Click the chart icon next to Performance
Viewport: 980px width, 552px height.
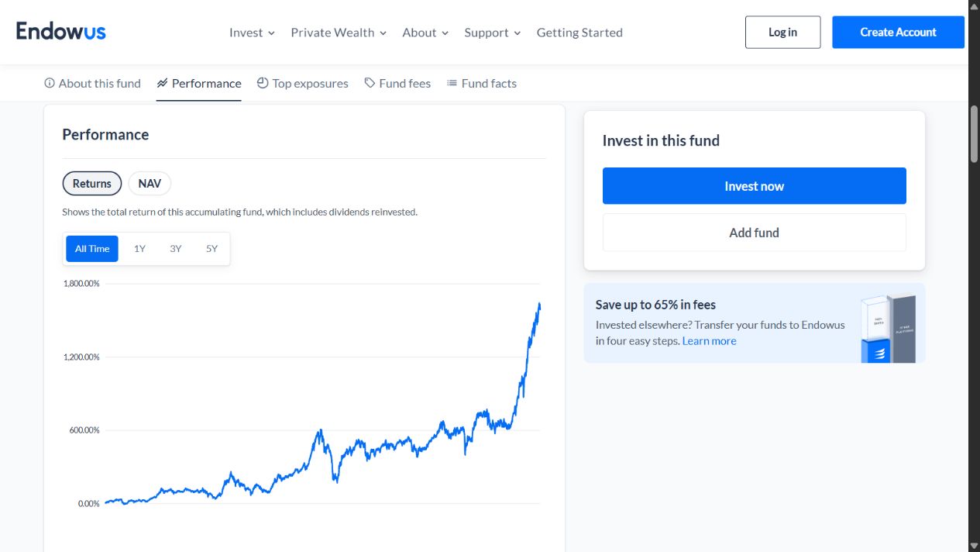[162, 83]
